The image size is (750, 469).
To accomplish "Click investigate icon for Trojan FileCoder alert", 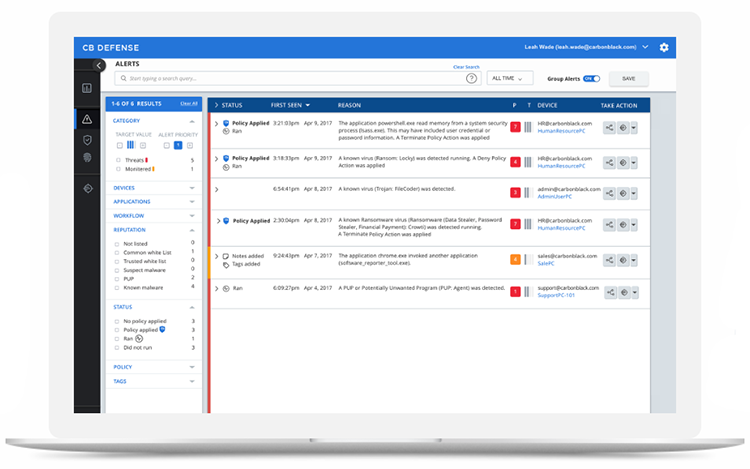I will coord(623,194).
